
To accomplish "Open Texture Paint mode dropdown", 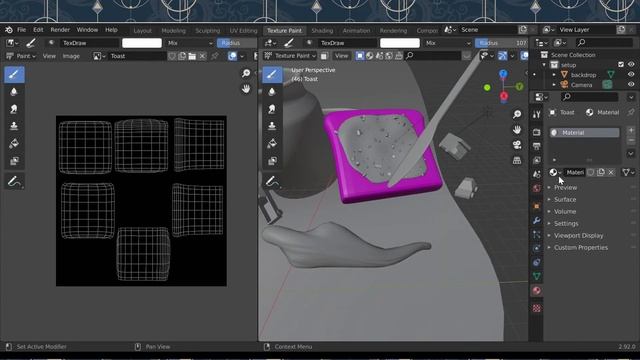I will point(290,56).
